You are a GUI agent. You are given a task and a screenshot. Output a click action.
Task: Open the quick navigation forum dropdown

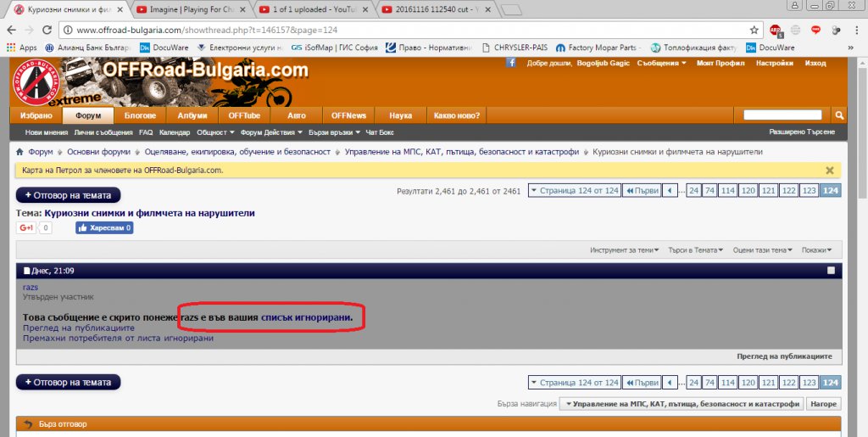[x=681, y=404]
